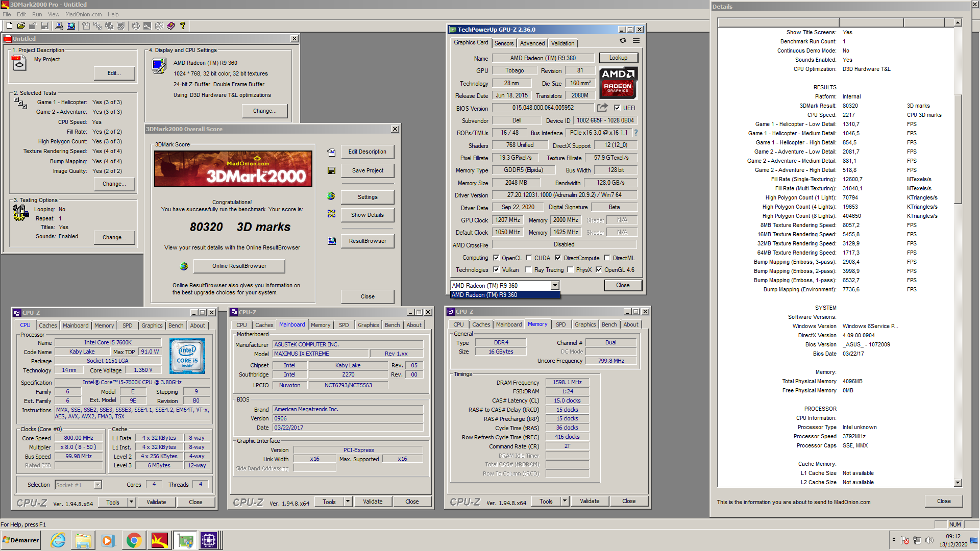Open Windows Media Player from the taskbar
Screen dimensions: 980x551
(108, 540)
